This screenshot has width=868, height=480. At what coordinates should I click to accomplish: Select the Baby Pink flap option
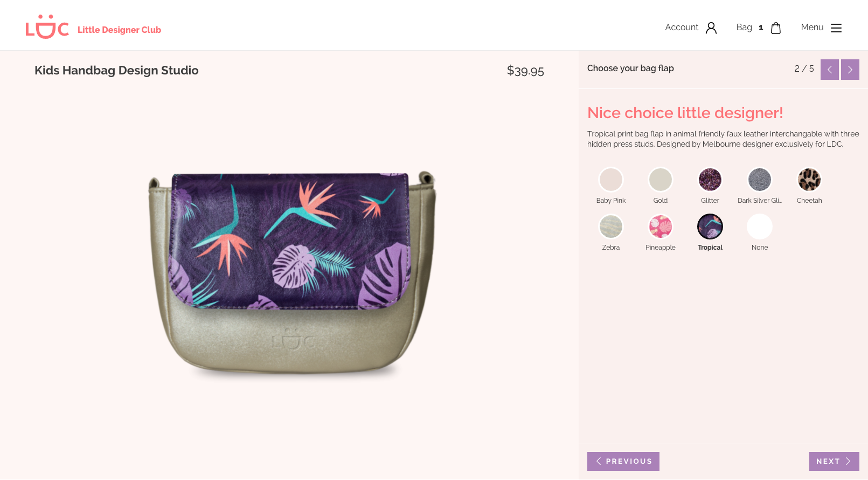pos(610,180)
